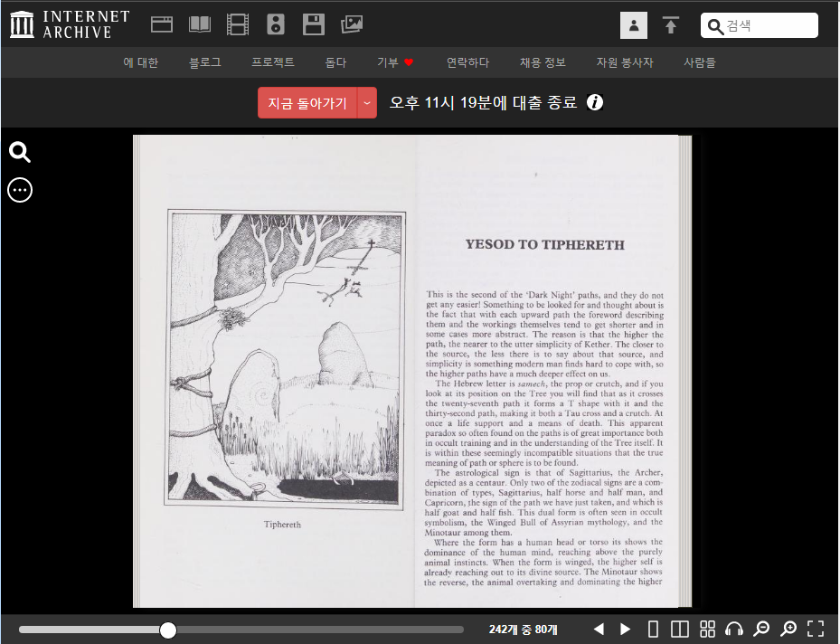Open the 기부 donate menu item

[x=395, y=62]
